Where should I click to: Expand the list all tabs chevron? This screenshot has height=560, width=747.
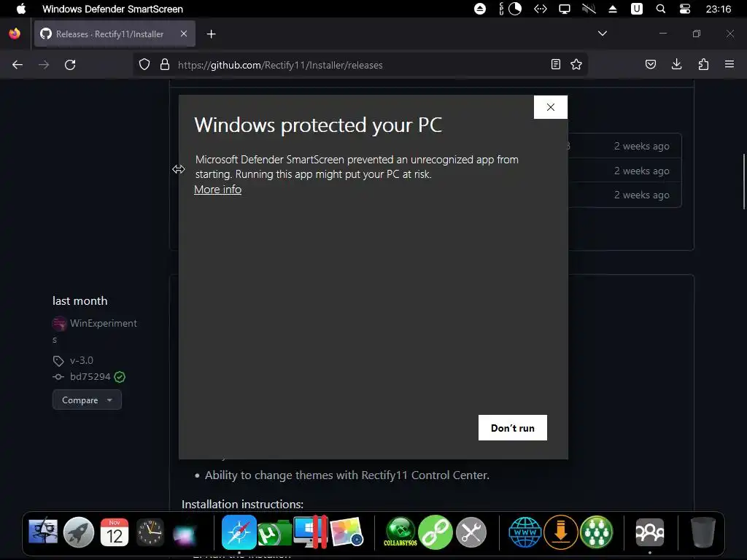click(x=602, y=34)
